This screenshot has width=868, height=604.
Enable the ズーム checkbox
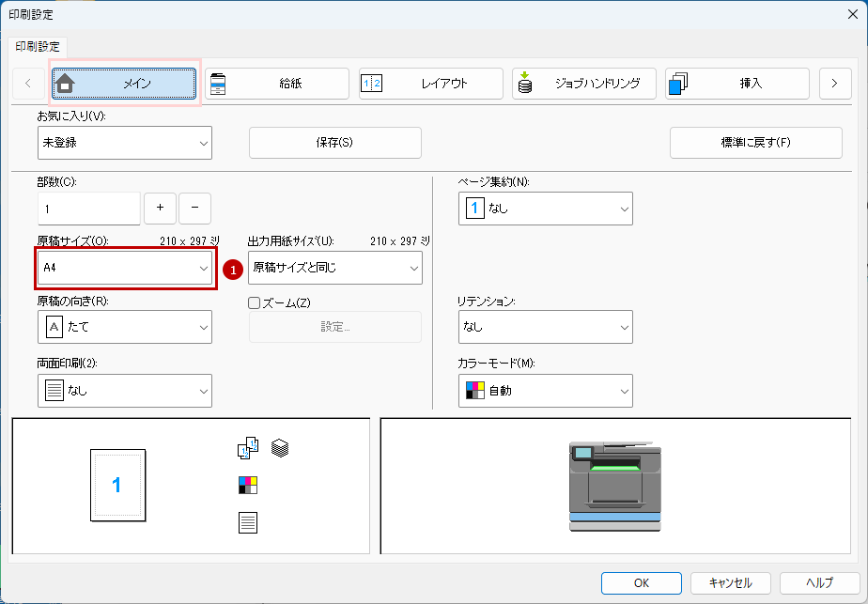tap(254, 302)
